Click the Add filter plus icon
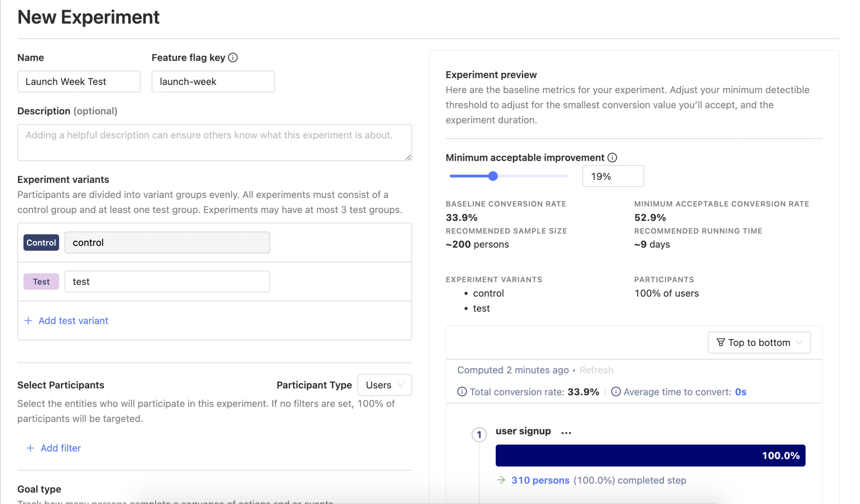This screenshot has width=860, height=504. click(28, 447)
